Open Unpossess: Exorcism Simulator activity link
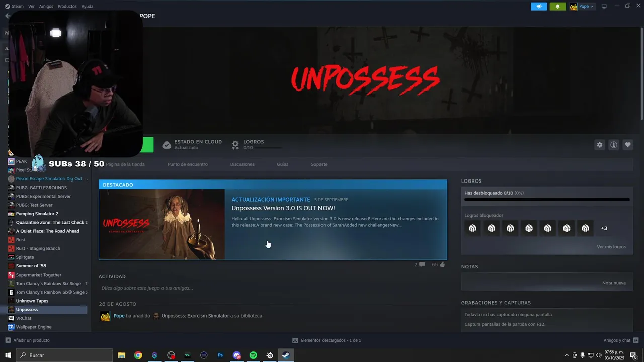The width and height of the screenshot is (644, 362). coord(195,316)
